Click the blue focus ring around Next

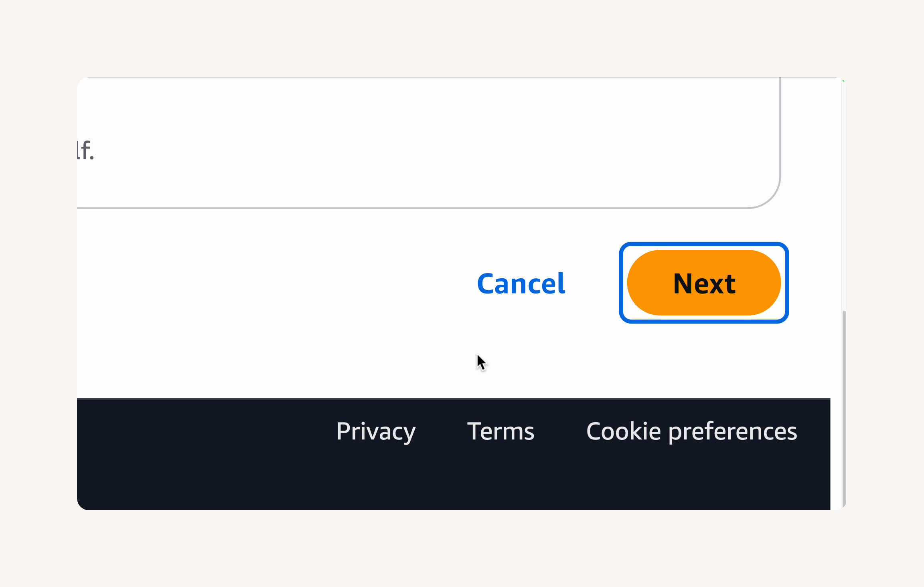[x=704, y=245]
